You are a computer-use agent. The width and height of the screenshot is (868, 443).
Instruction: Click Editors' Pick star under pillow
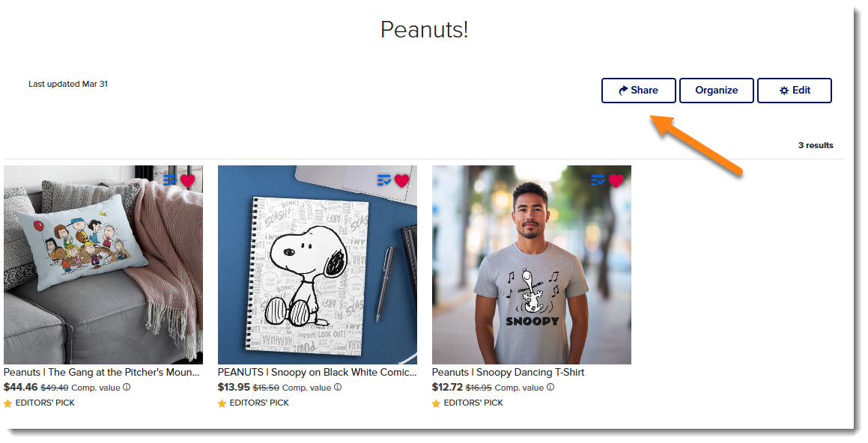click(7, 404)
